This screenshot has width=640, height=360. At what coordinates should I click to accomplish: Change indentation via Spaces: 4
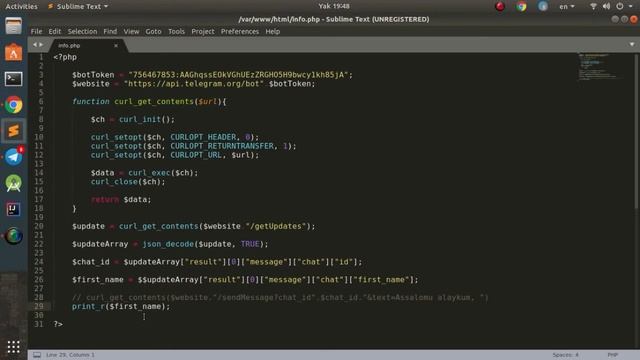coord(565,355)
